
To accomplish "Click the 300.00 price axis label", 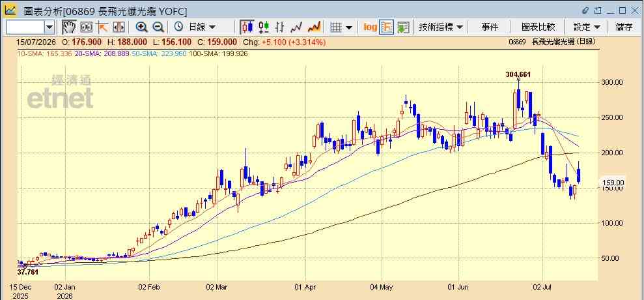I will click(x=613, y=82).
